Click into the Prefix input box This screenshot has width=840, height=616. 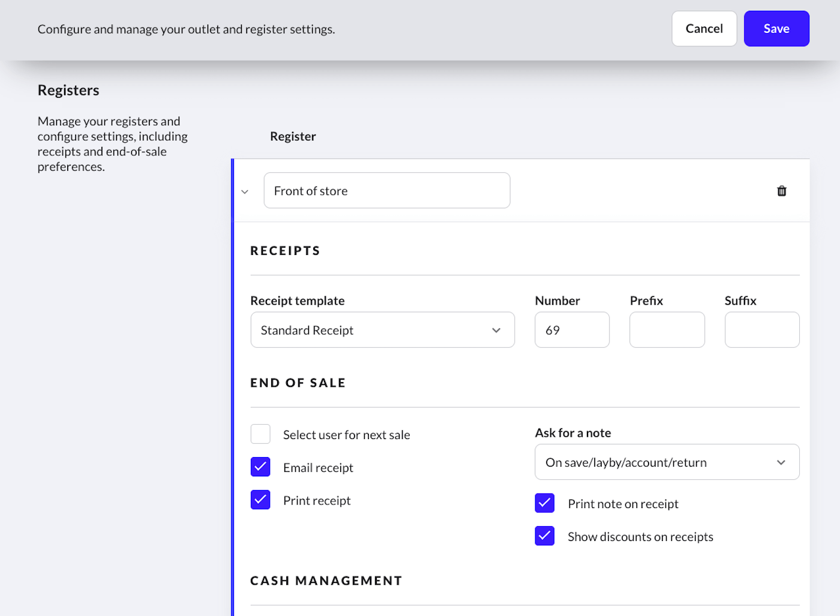(x=667, y=330)
